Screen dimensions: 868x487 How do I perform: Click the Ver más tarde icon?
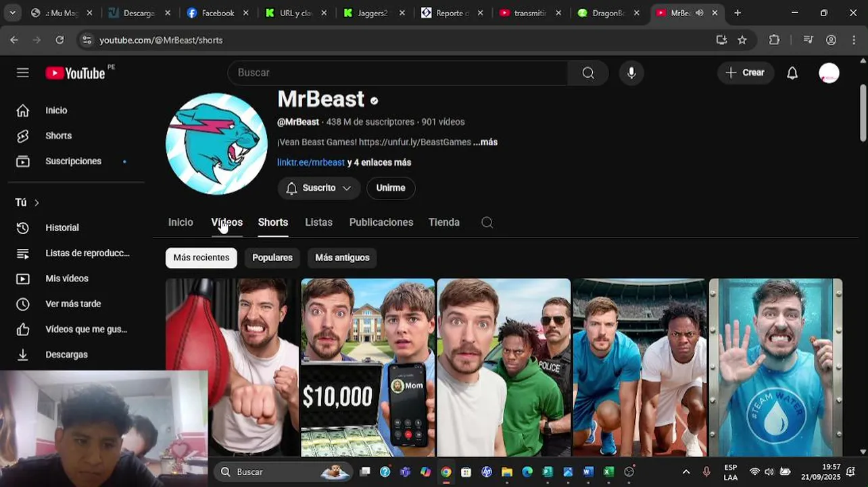23,304
